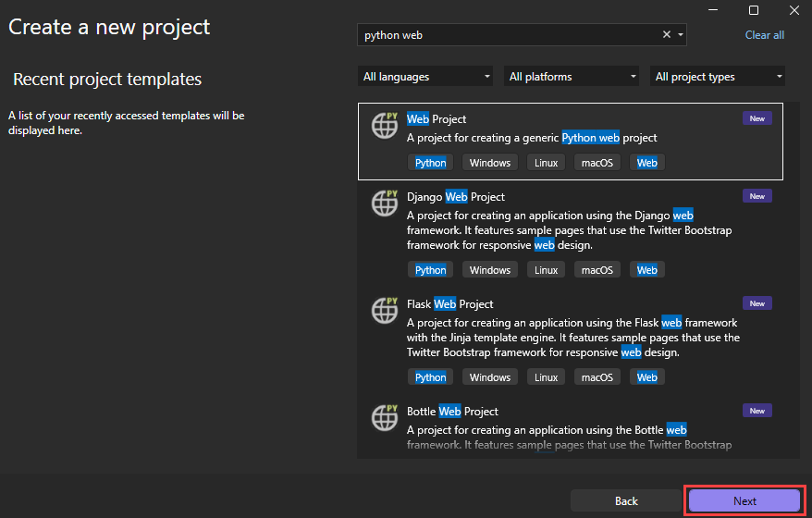Click the New badge on Flask Web Project
The height and width of the screenshot is (518, 812).
coord(757,303)
